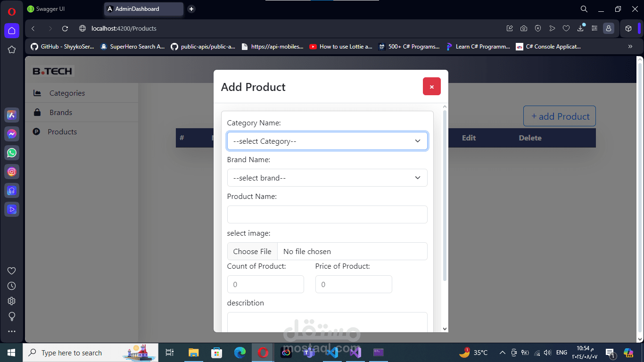This screenshot has width=644, height=362.
Task: Open WhatsApp in Opera sidebar
Action: point(12,153)
